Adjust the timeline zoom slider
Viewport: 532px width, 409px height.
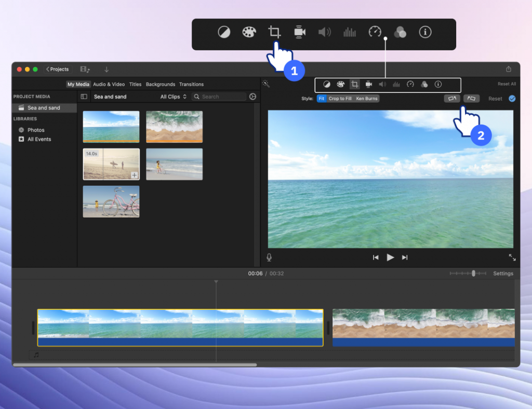click(x=473, y=274)
